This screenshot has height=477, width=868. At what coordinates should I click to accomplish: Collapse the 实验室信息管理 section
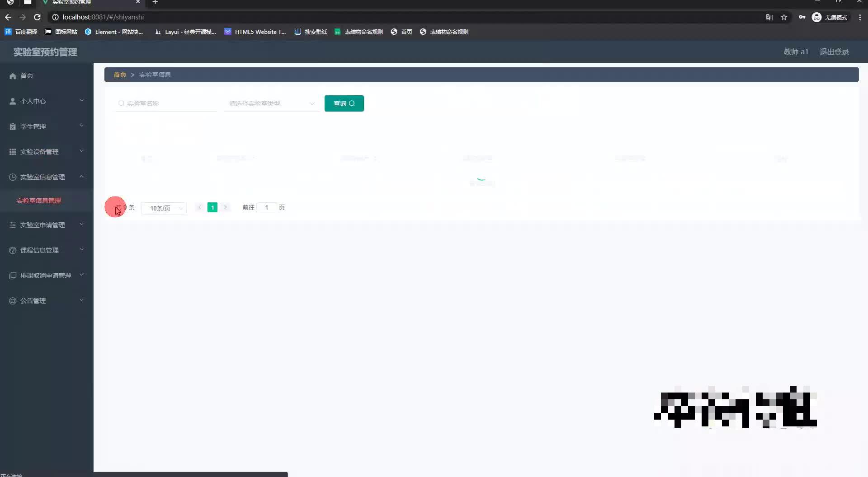tap(82, 177)
